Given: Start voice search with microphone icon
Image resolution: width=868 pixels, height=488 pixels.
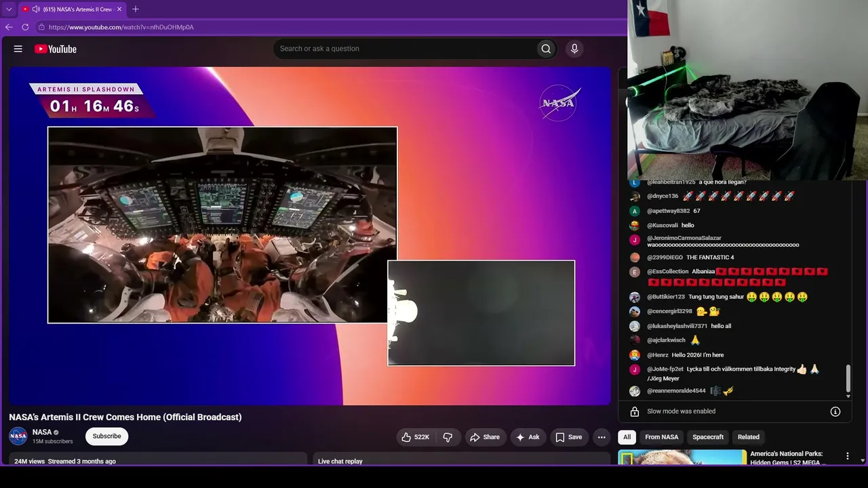Looking at the screenshot, I should point(574,49).
